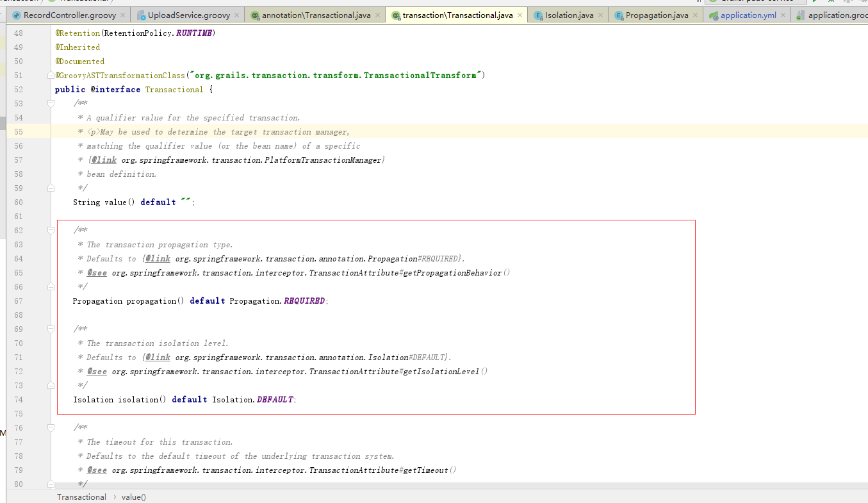
Task: Click the annotation icon on annotation\Transactional.java tab
Action: pyautogui.click(x=256, y=15)
